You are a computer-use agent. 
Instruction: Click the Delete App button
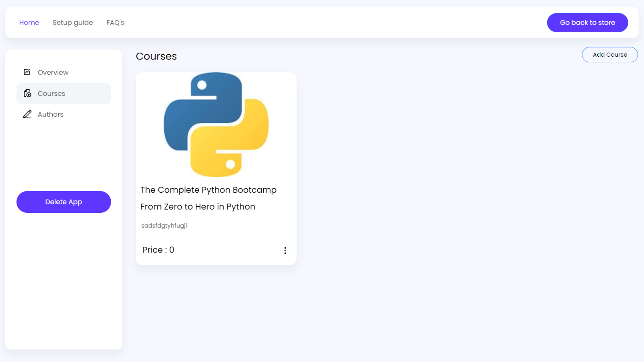pos(63,202)
